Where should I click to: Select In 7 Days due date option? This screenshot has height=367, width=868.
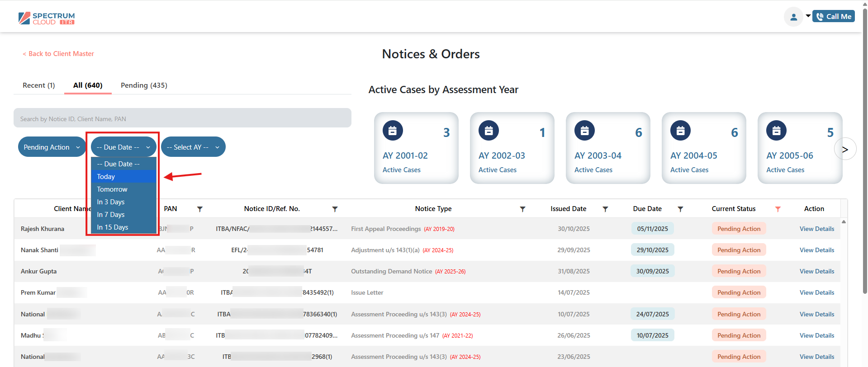coord(123,215)
